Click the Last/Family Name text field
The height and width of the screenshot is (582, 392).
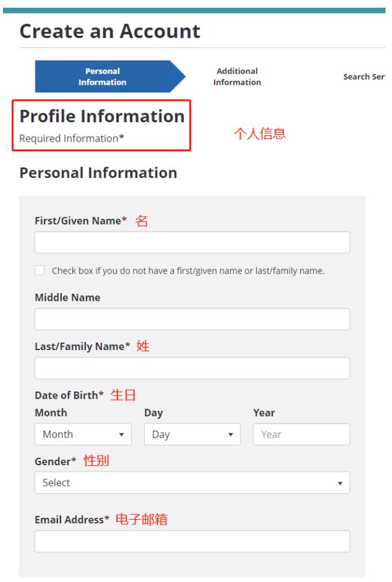coord(192,368)
